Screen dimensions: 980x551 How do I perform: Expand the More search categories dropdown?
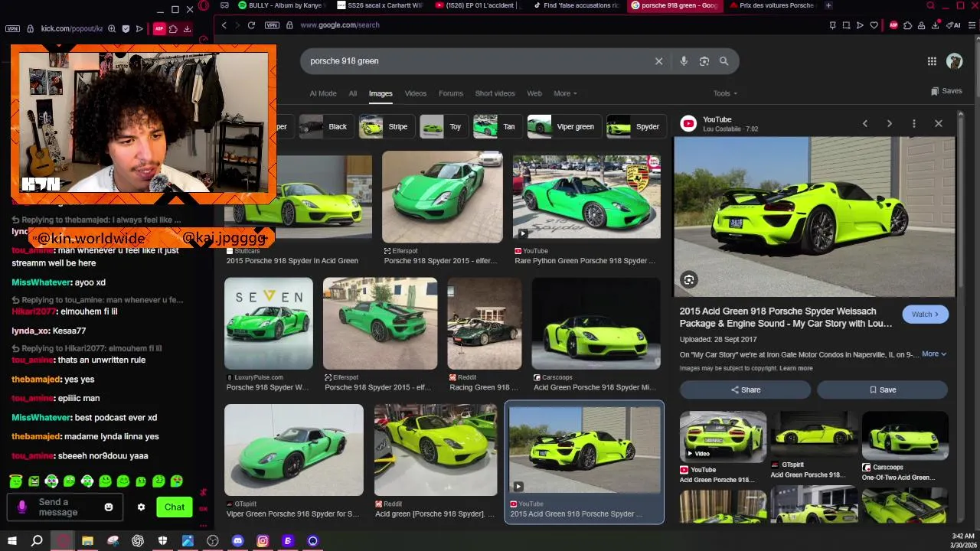coord(565,93)
